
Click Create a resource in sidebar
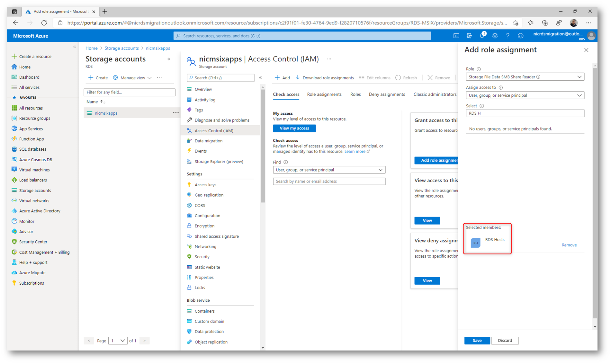click(32, 57)
